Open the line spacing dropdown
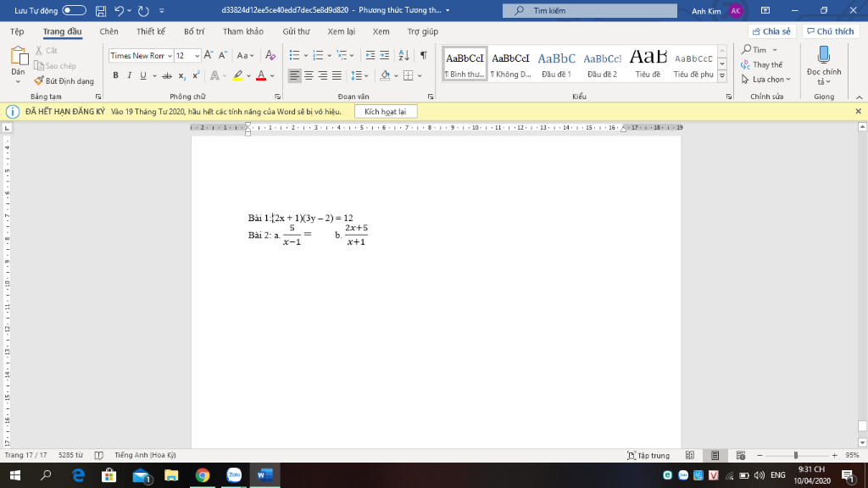Screen dimensions: 868x488 click(x=366, y=75)
